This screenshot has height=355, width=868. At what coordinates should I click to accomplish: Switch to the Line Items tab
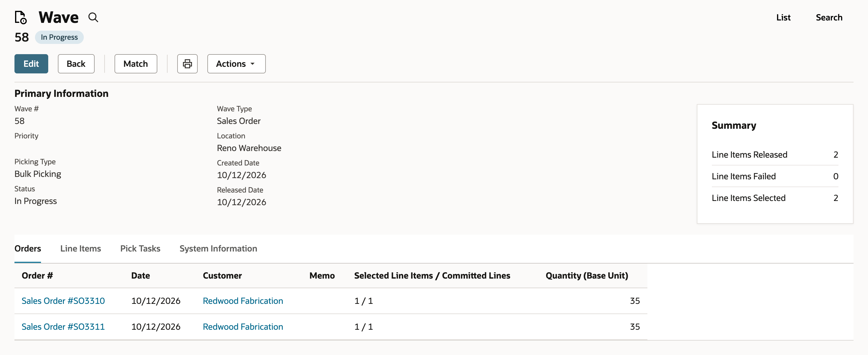80,248
